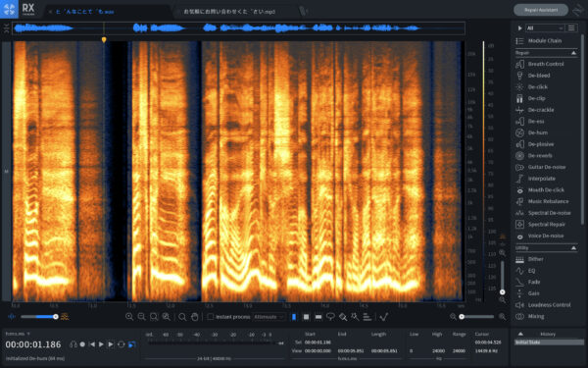Open the time format h:m:s.ms dropdown

18,334
